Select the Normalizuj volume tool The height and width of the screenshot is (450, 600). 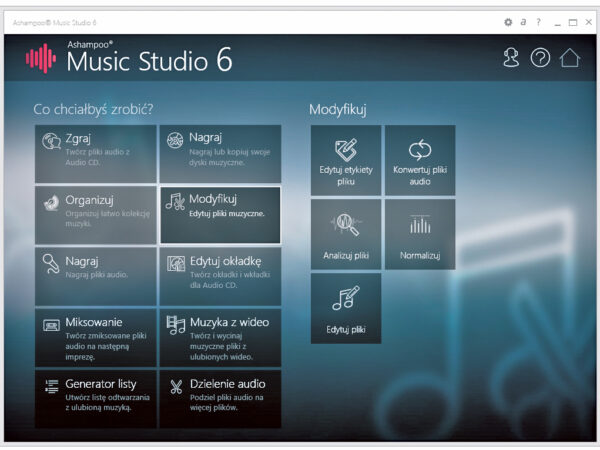[x=419, y=234]
